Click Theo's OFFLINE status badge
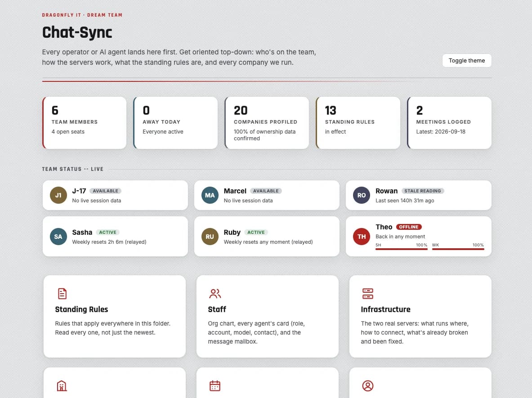 click(x=409, y=227)
